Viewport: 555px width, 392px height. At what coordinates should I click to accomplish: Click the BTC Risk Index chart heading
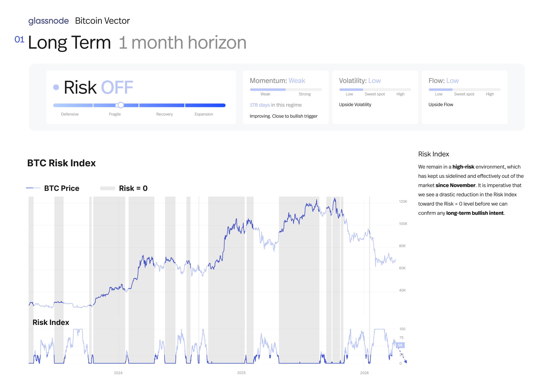pos(61,163)
